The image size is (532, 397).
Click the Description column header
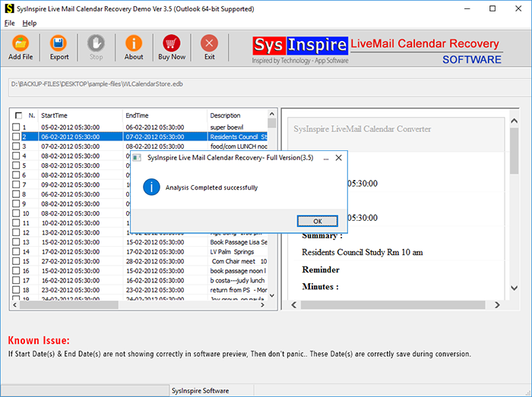pos(237,115)
